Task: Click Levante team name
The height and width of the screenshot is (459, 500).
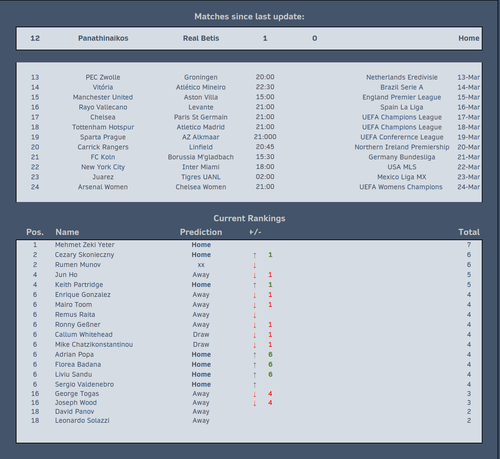Action: point(201,107)
